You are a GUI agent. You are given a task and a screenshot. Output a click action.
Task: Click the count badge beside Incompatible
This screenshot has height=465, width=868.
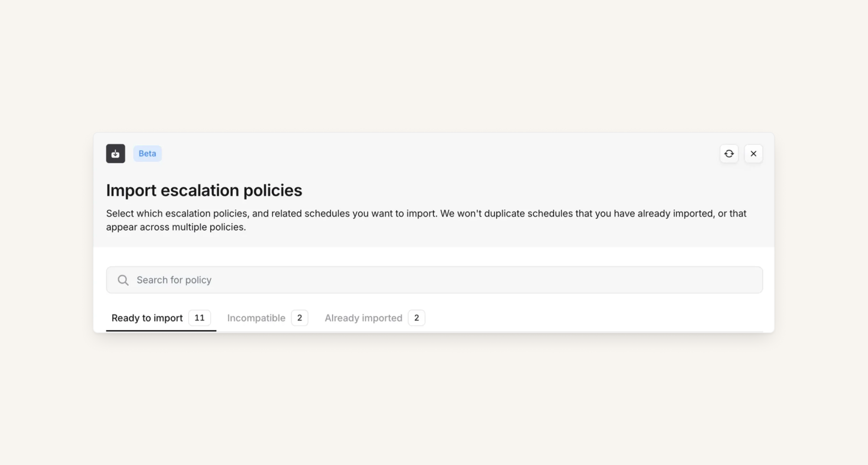(299, 318)
